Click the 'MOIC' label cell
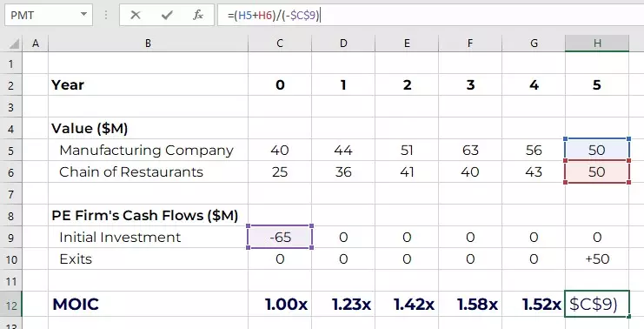 (148, 305)
